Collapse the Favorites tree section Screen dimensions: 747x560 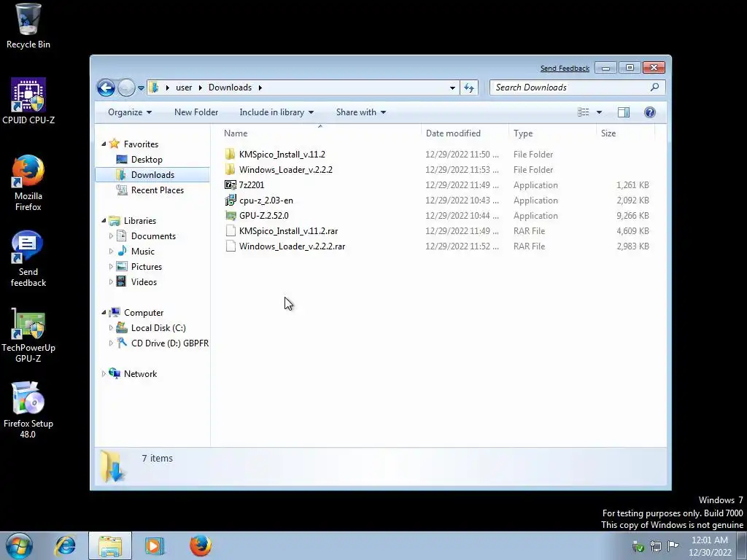point(104,144)
